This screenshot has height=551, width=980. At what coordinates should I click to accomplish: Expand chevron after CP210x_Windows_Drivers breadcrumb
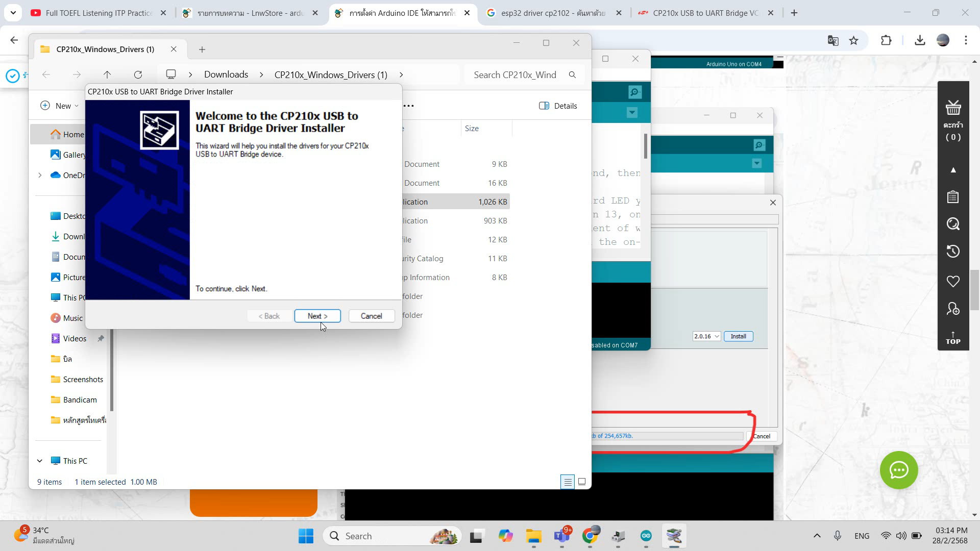coord(401,75)
